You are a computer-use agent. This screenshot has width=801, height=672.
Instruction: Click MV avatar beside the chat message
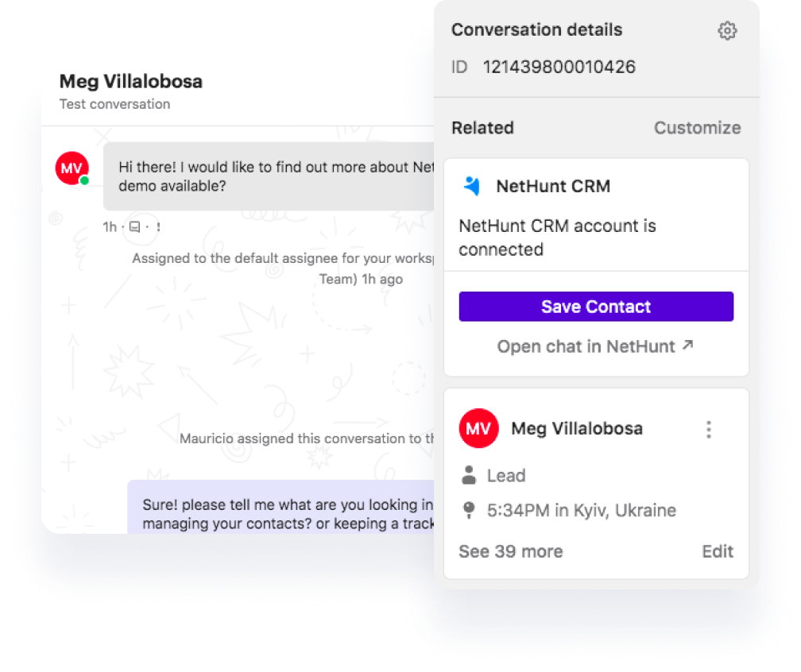pos(72,168)
